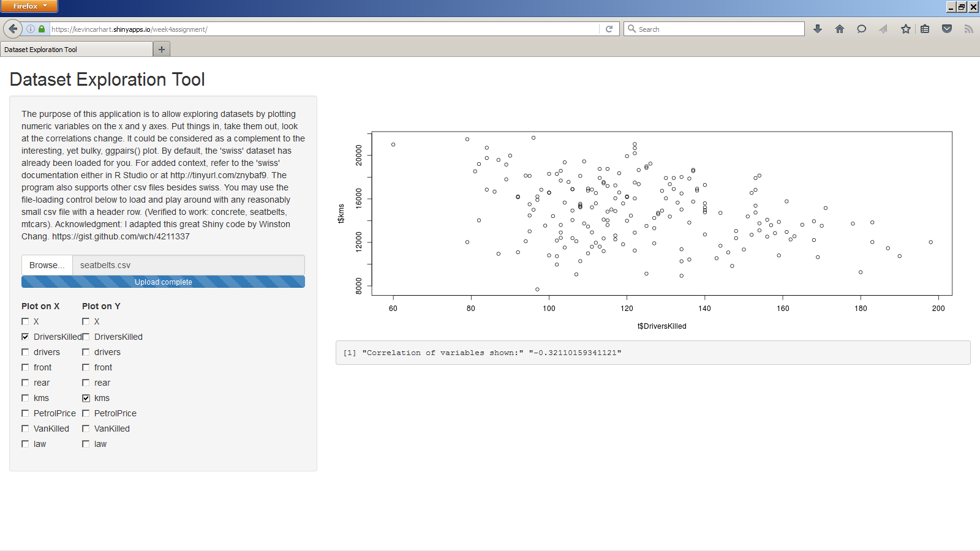Reload the current page

coord(609,29)
